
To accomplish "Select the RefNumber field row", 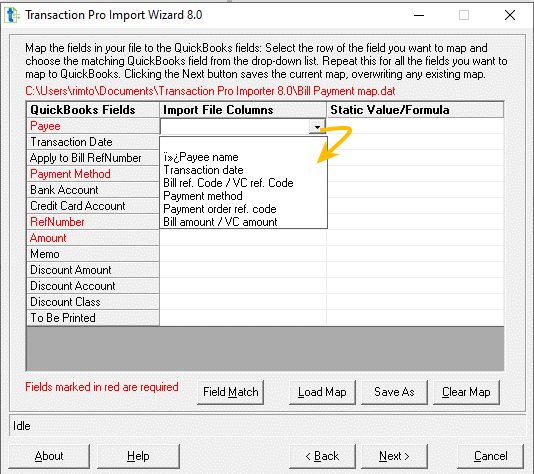I will click(x=93, y=222).
